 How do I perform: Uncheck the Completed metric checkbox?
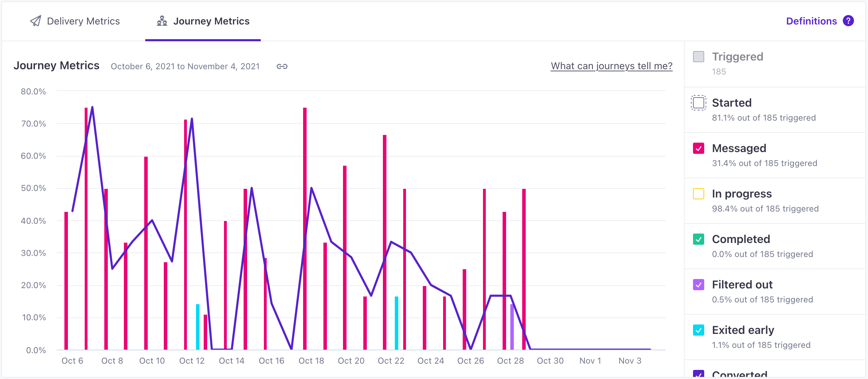(699, 239)
